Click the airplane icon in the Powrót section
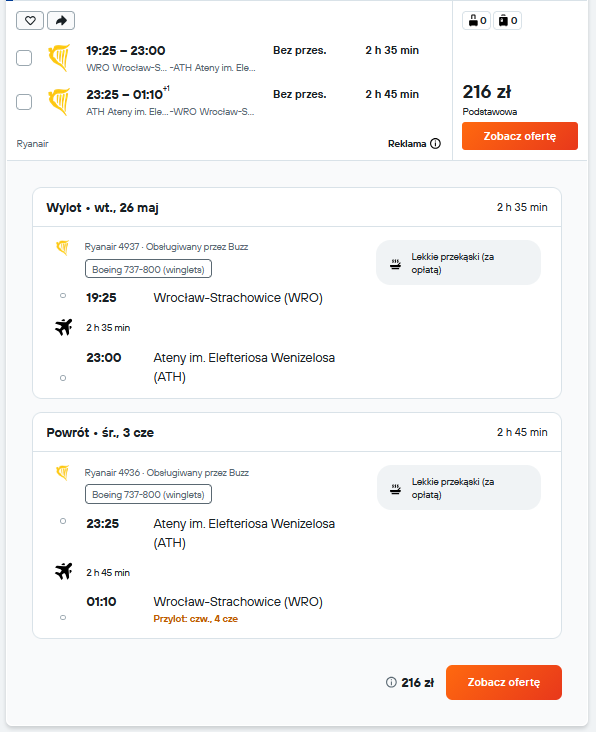The image size is (597, 732). (x=63, y=571)
